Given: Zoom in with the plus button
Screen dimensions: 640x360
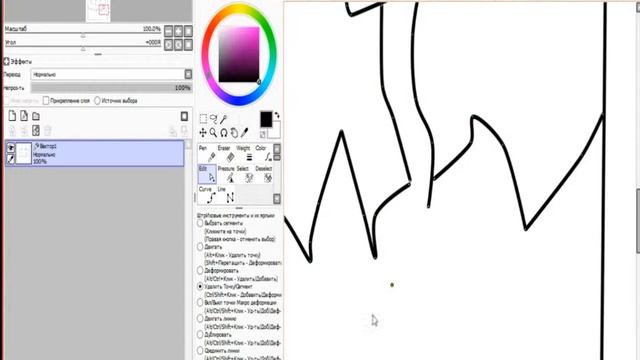Looking at the screenshot, I should pos(178,31).
